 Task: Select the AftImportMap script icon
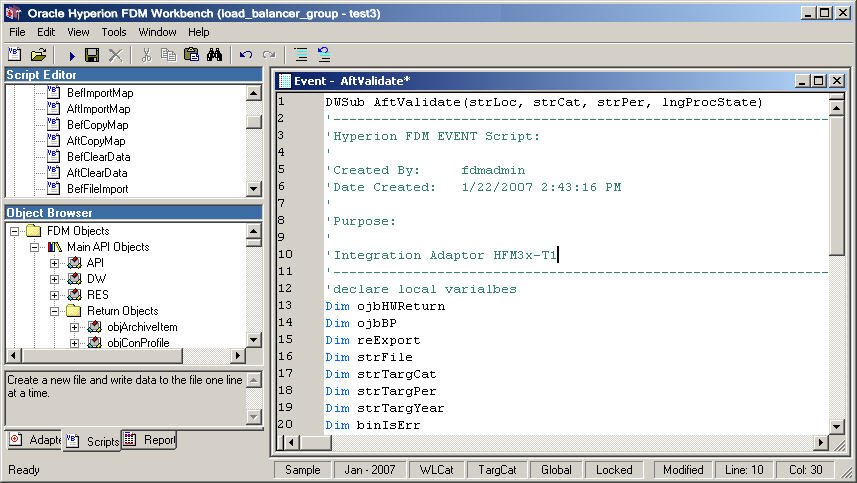tap(53, 108)
